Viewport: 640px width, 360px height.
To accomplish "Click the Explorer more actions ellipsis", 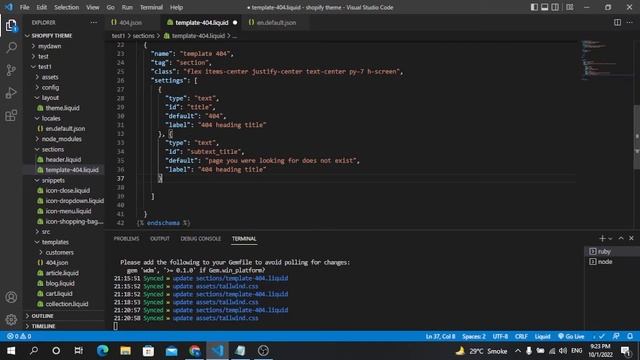I will [x=94, y=22].
